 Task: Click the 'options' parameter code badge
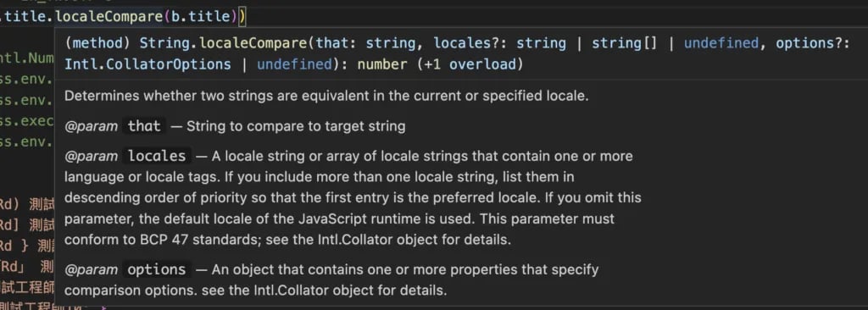click(x=157, y=269)
